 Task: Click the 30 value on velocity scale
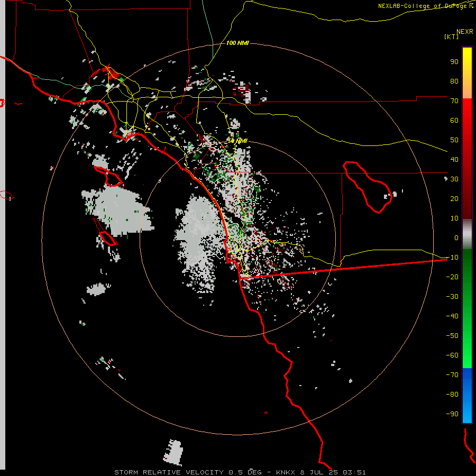tap(454, 179)
